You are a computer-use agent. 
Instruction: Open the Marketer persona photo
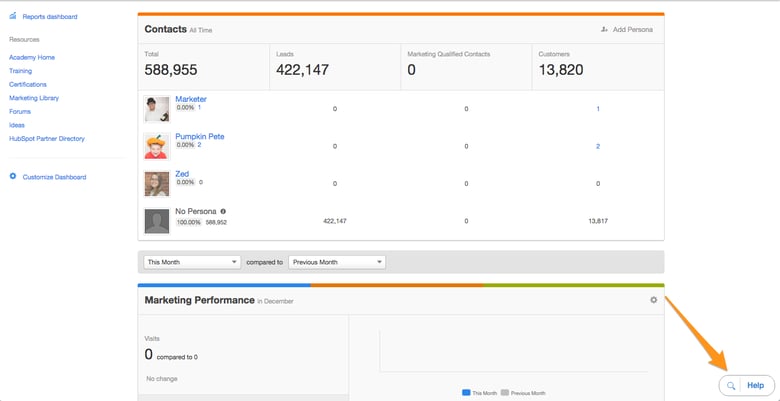tap(157, 109)
